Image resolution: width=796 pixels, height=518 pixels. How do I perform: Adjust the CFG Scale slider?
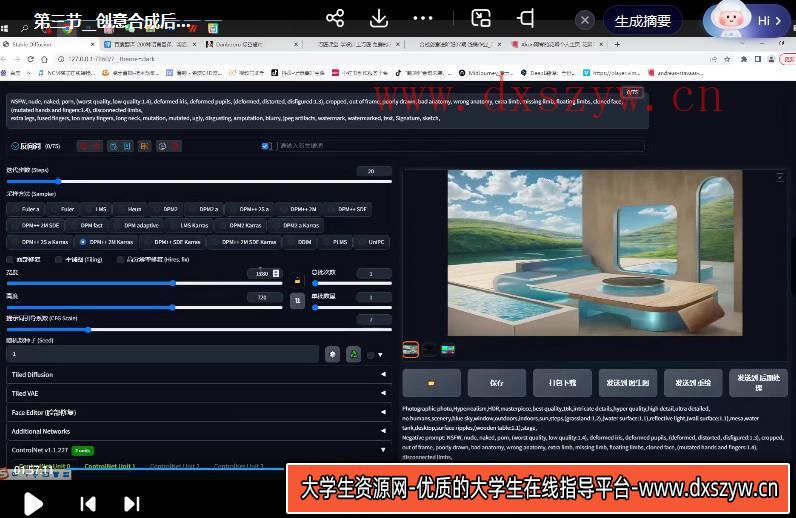click(x=199, y=330)
